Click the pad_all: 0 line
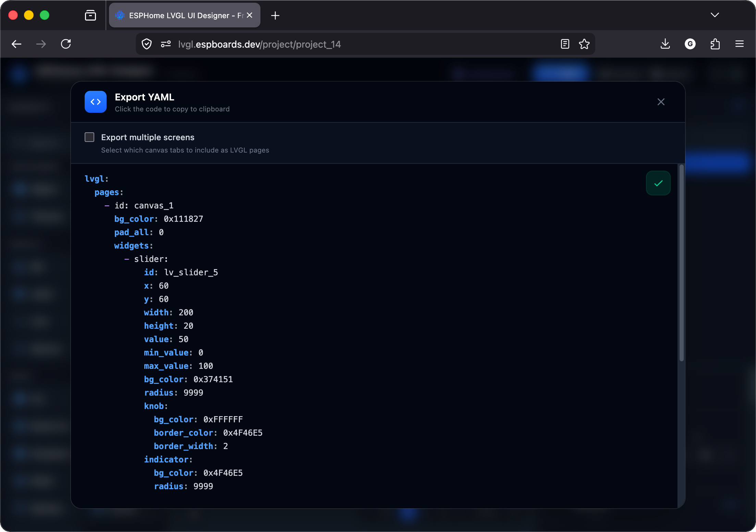The height and width of the screenshot is (532, 756). [x=139, y=232]
